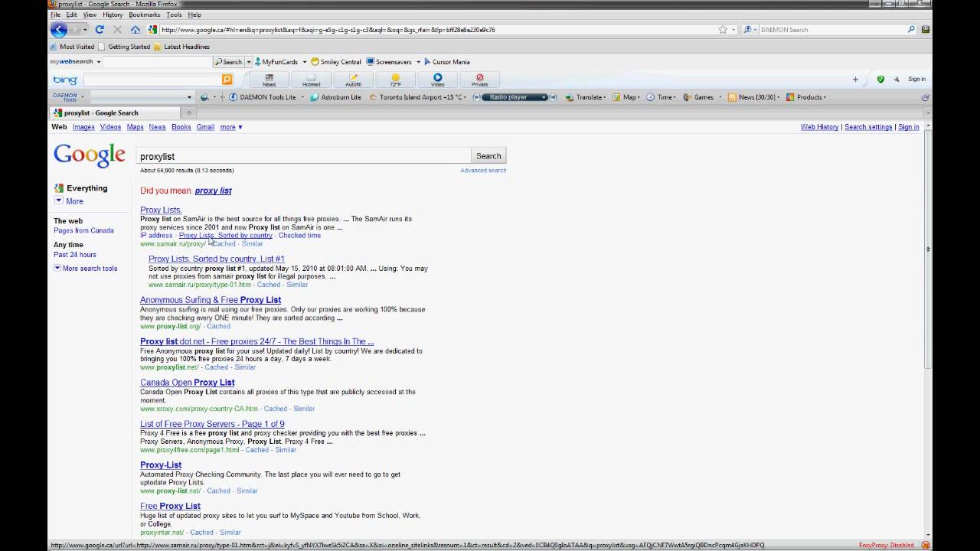Open the Bookmarks menu
This screenshot has width=980, height=551.
144,15
